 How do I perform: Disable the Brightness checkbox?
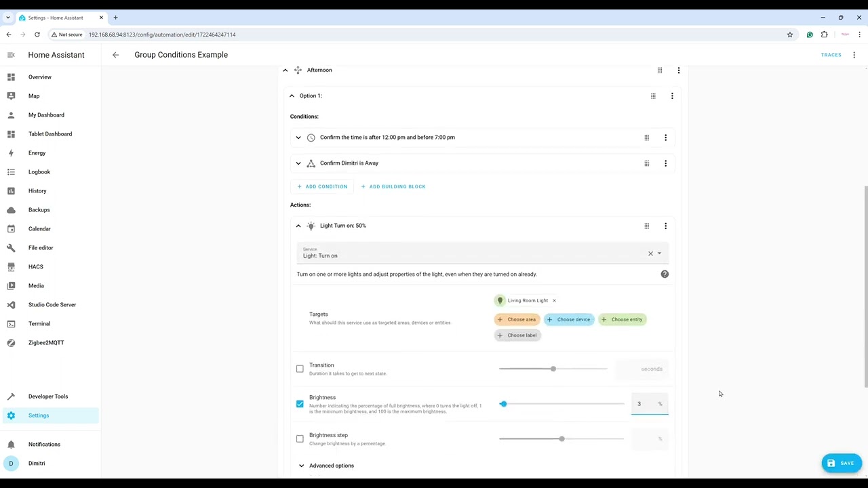pyautogui.click(x=300, y=403)
